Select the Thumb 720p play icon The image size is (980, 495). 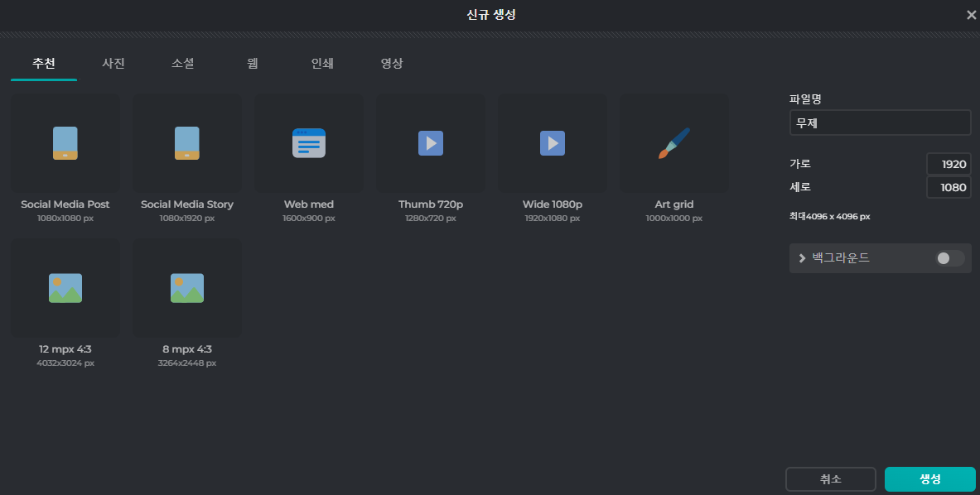pyautogui.click(x=431, y=143)
